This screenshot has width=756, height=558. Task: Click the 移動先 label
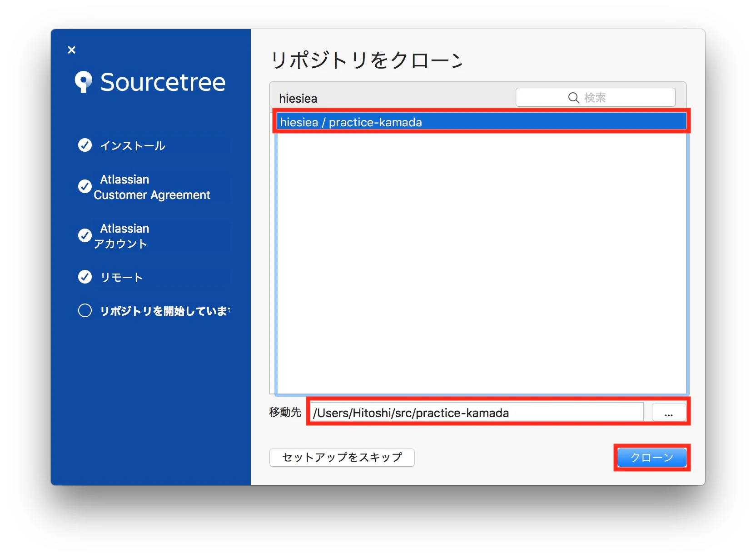(x=285, y=412)
